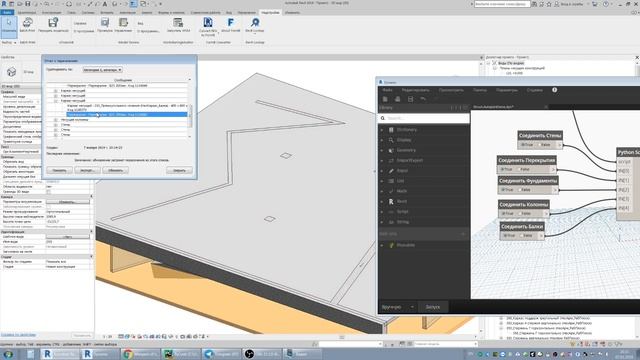Set Соединить Колонны node to False
The image size is (640, 360).
pos(524,213)
